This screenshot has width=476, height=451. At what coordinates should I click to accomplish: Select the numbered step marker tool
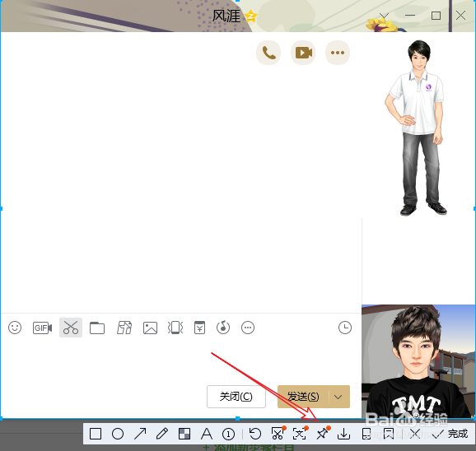(x=229, y=434)
